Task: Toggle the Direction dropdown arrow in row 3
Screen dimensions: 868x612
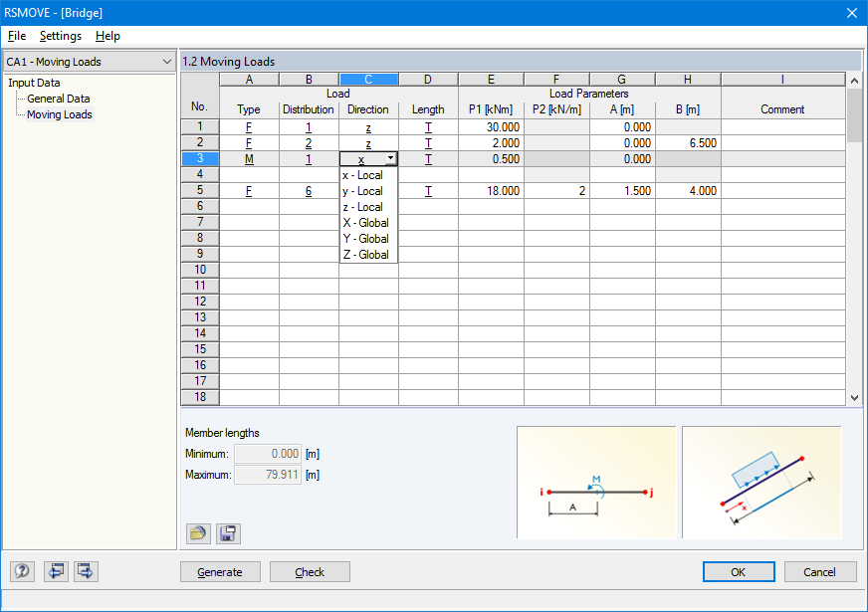Action: tap(391, 159)
